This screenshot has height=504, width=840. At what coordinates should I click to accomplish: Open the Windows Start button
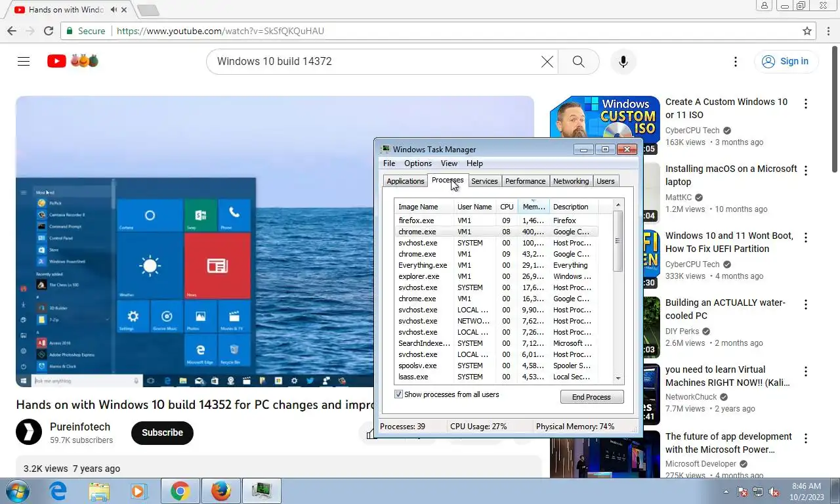point(17,491)
